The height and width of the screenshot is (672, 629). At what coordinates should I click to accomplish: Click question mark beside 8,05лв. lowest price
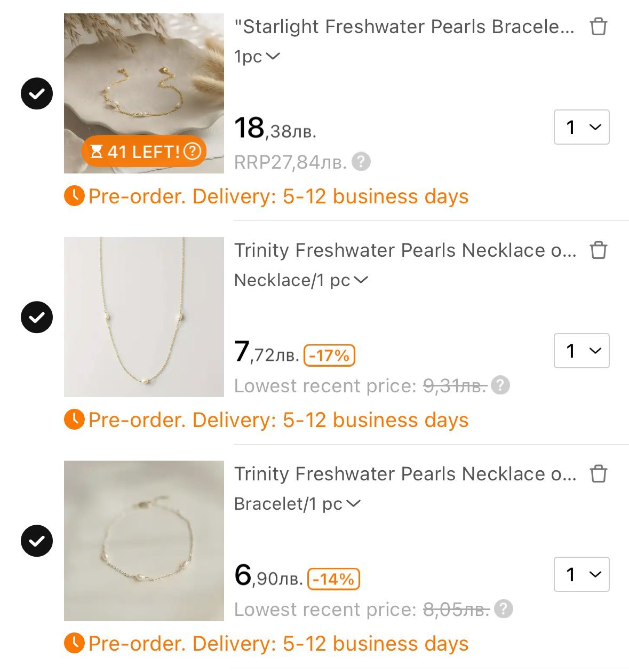503,608
